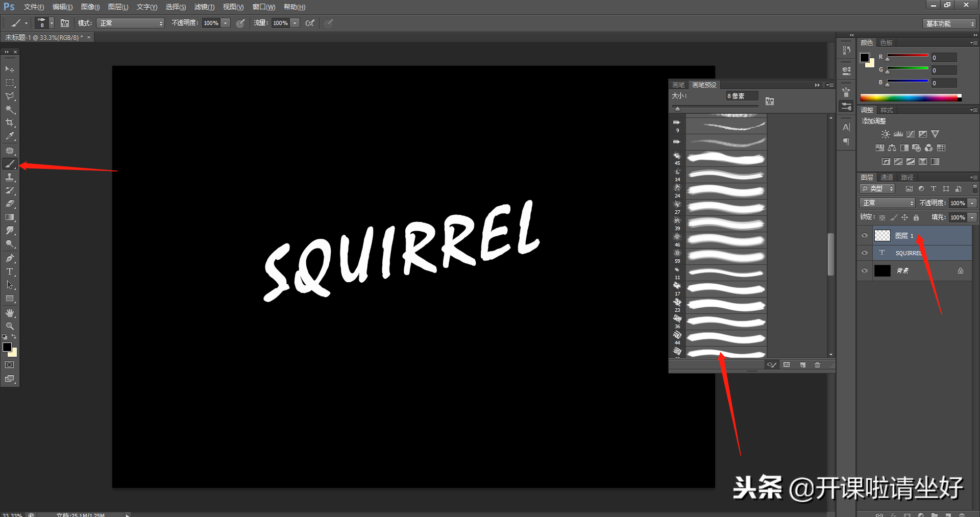Swap foreground and background colors
Screen dimensions: 980x517
point(14,337)
